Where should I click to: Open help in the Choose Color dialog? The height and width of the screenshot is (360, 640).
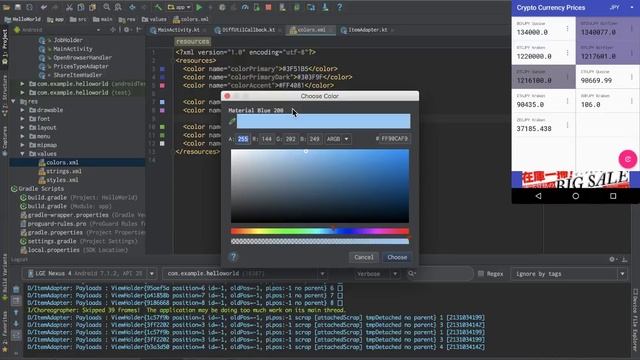pos(233,257)
